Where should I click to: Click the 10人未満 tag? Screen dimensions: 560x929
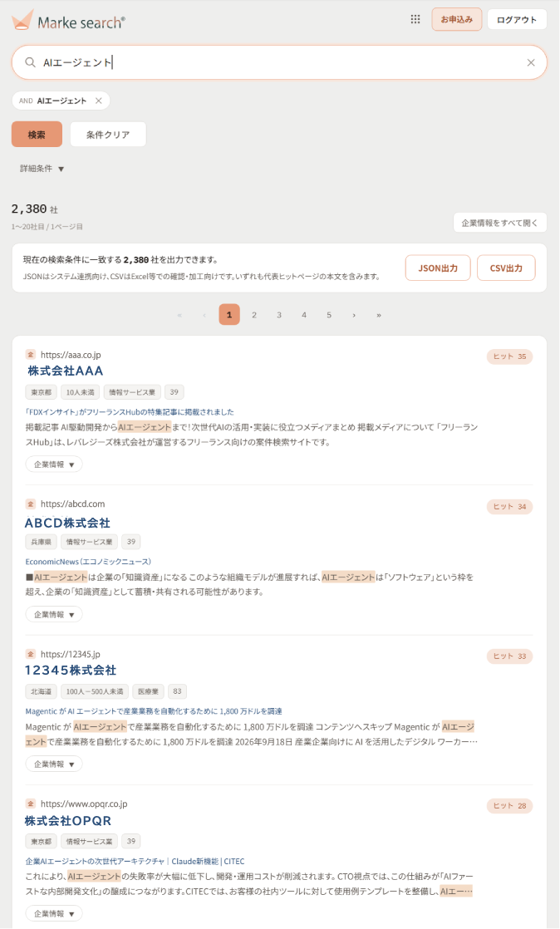click(x=80, y=392)
